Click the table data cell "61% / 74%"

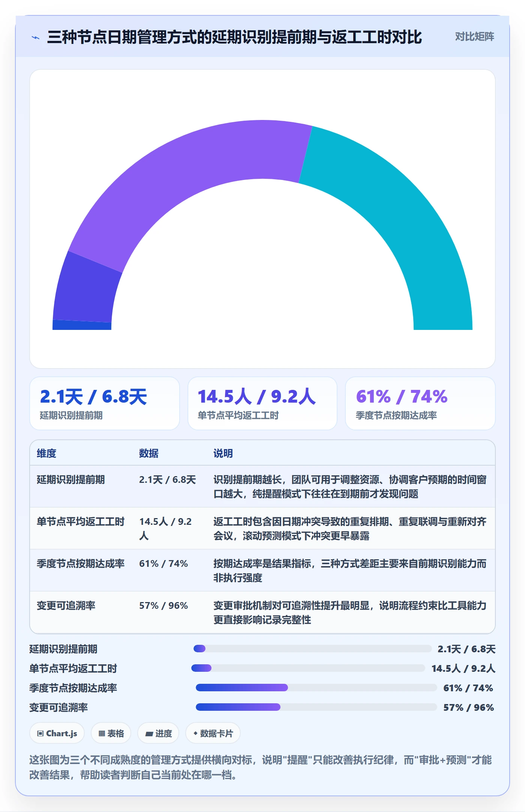tap(163, 563)
